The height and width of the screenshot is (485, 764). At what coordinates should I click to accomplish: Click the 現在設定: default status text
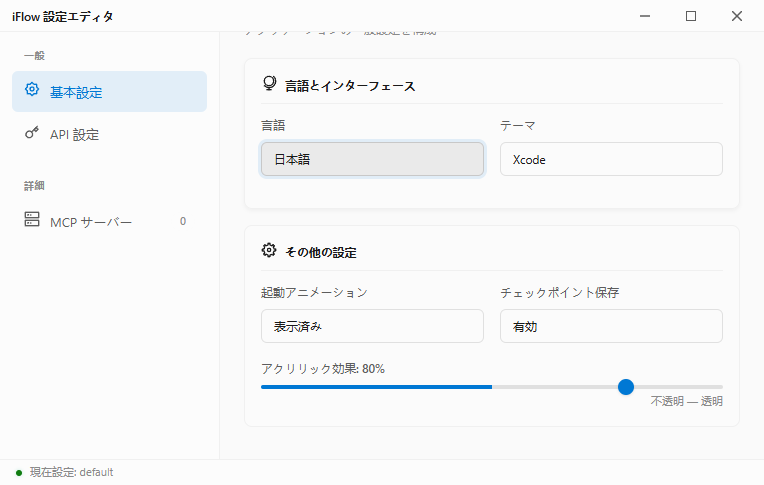coord(71,472)
